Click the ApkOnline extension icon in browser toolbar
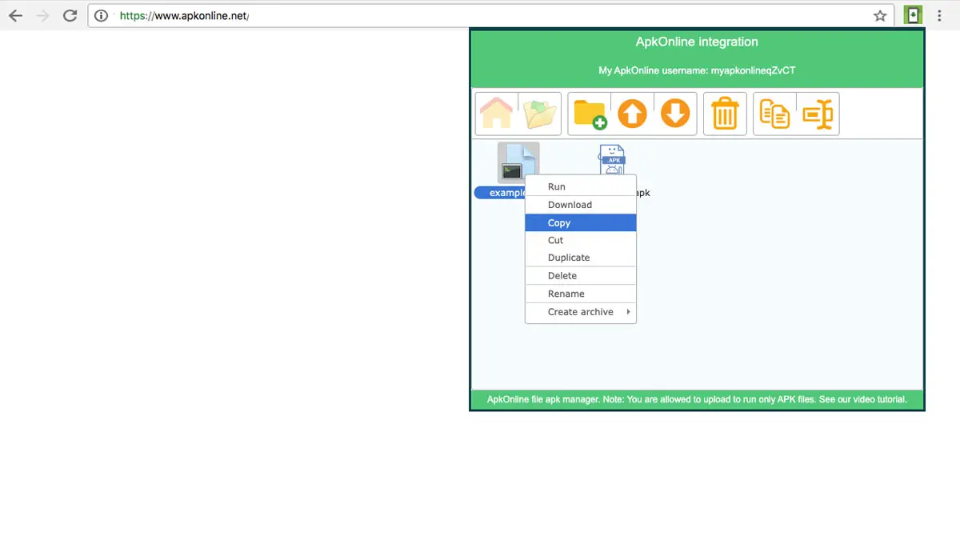960x560 pixels. (913, 15)
